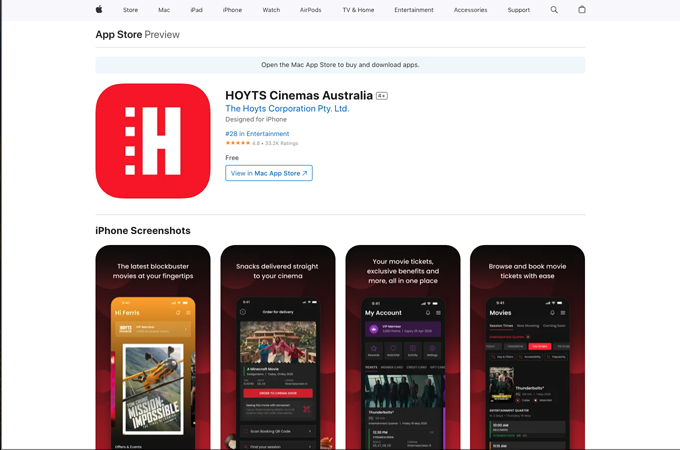Open the shopping bag icon
Screen dimensions: 680x450
click(x=582, y=10)
